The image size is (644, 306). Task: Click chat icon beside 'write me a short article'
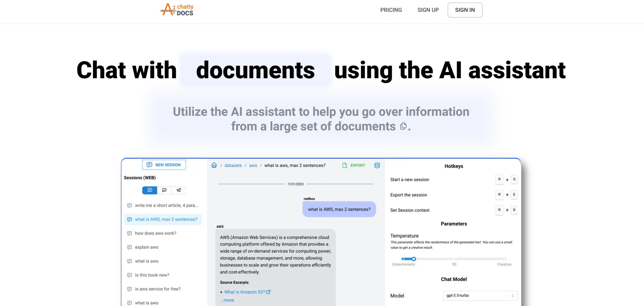pyautogui.click(x=130, y=206)
